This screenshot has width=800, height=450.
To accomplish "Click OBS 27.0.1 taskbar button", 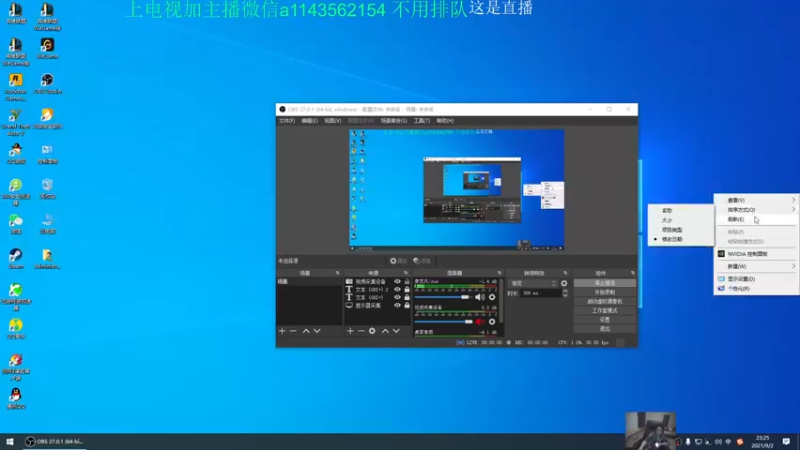I will [55, 442].
